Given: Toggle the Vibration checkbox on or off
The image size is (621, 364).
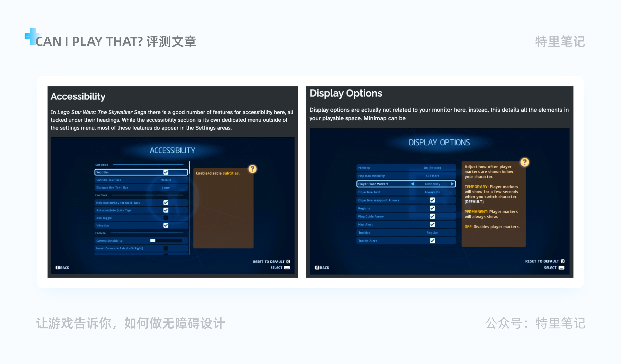Looking at the screenshot, I should [x=166, y=225].
